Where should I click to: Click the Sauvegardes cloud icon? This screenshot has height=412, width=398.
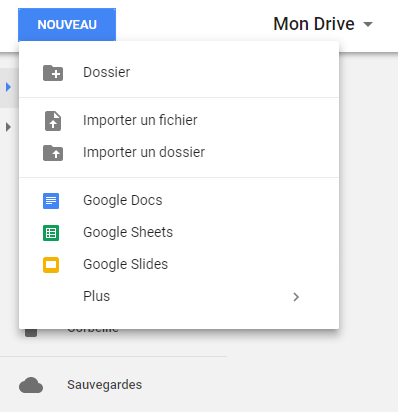[31, 385]
